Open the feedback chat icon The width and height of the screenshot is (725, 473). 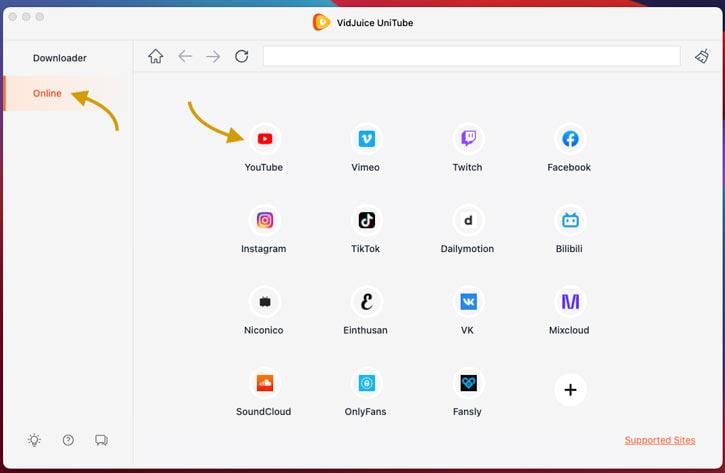pyautogui.click(x=101, y=440)
